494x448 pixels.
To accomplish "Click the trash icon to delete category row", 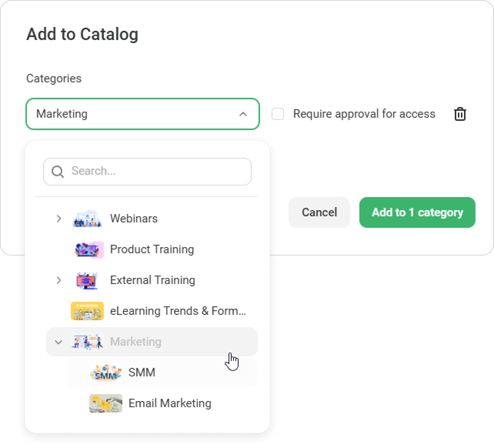I will pyautogui.click(x=460, y=114).
